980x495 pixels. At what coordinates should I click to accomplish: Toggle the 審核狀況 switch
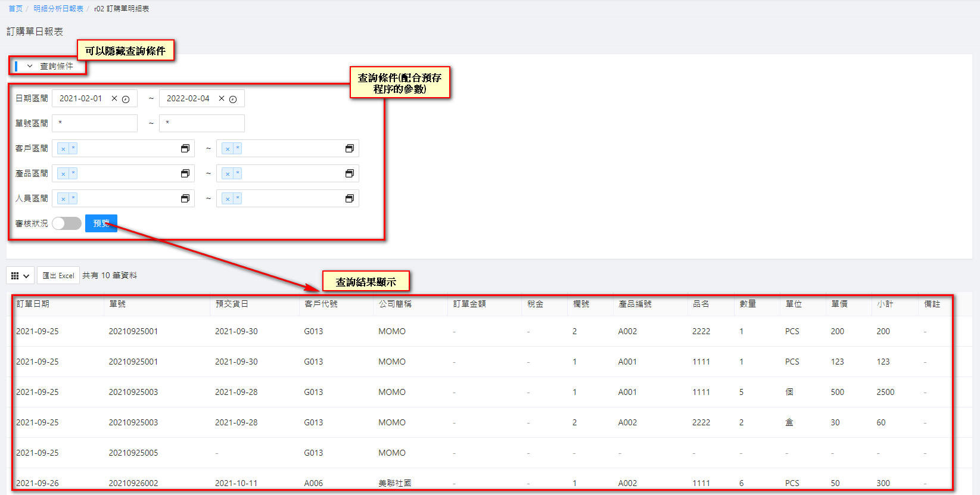[x=67, y=223]
